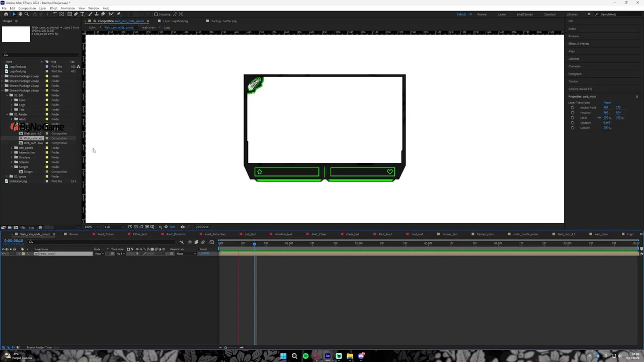Click Reset in Layer Transform properties
Viewport: 644px width, 362px height.
[607, 103]
